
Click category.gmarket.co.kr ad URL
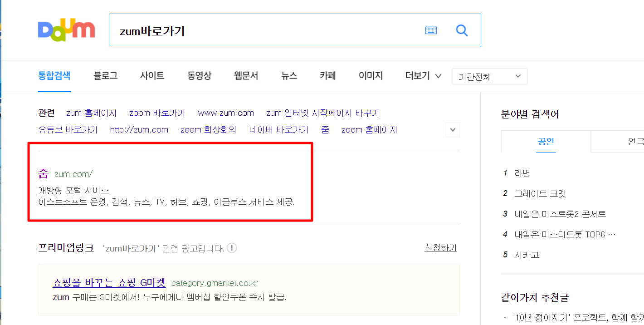215,284
